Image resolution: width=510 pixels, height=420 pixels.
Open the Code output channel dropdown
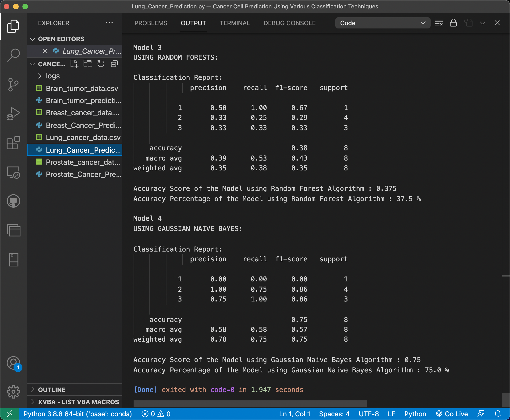382,23
